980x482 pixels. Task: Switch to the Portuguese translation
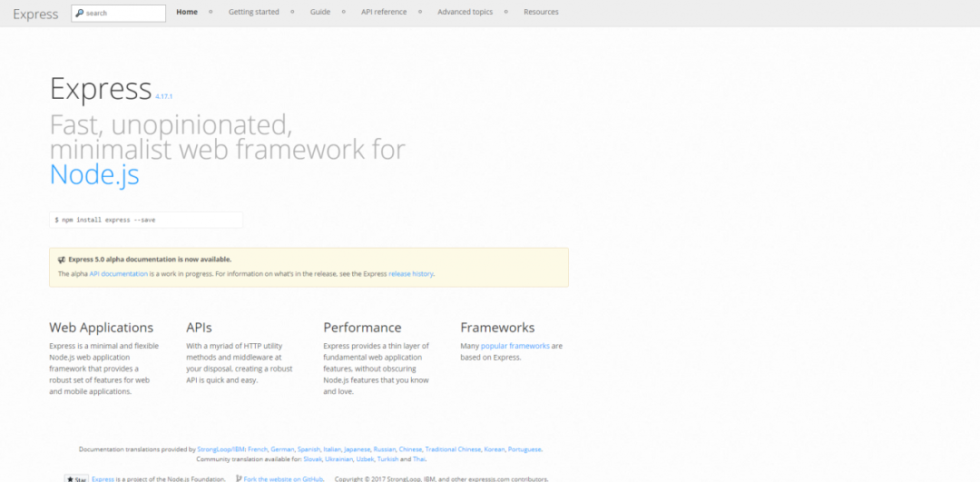coord(524,449)
